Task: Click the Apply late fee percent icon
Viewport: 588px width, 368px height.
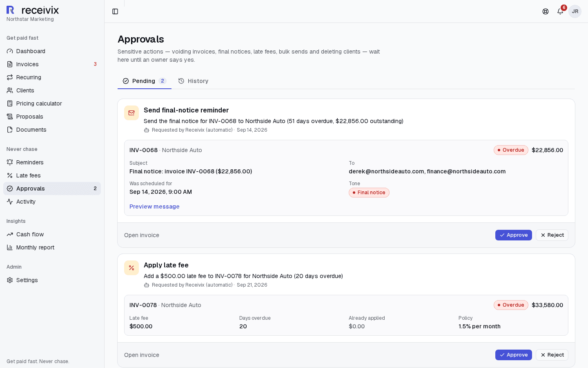Action: 131,268
